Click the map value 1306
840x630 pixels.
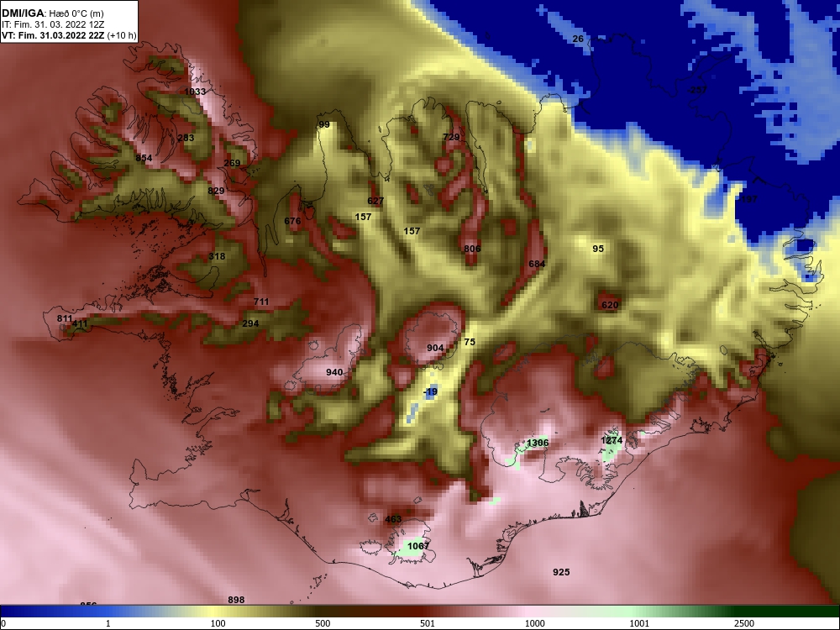tap(538, 443)
